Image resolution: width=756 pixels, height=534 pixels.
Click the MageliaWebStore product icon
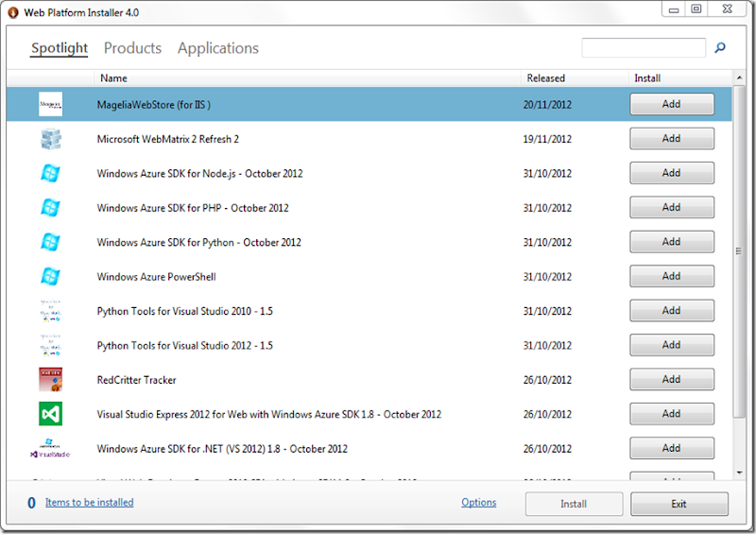tap(51, 104)
